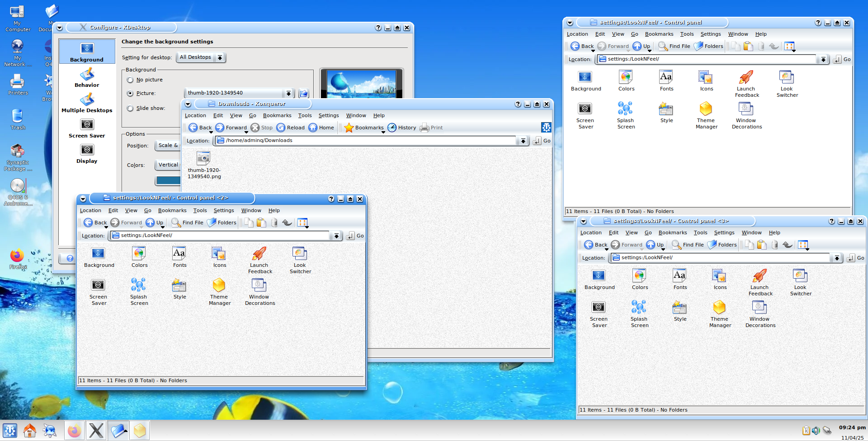
Task: Open the Trash desktop icon
Action: tap(18, 119)
